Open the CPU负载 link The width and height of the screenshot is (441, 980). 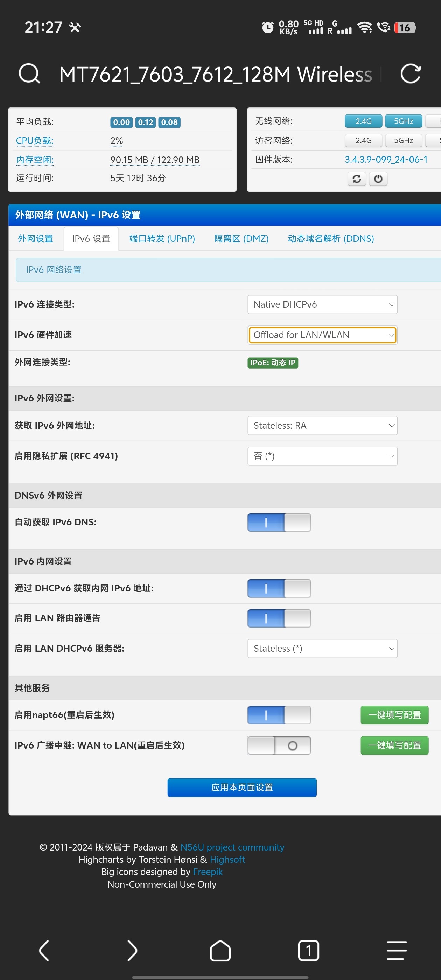(x=35, y=141)
